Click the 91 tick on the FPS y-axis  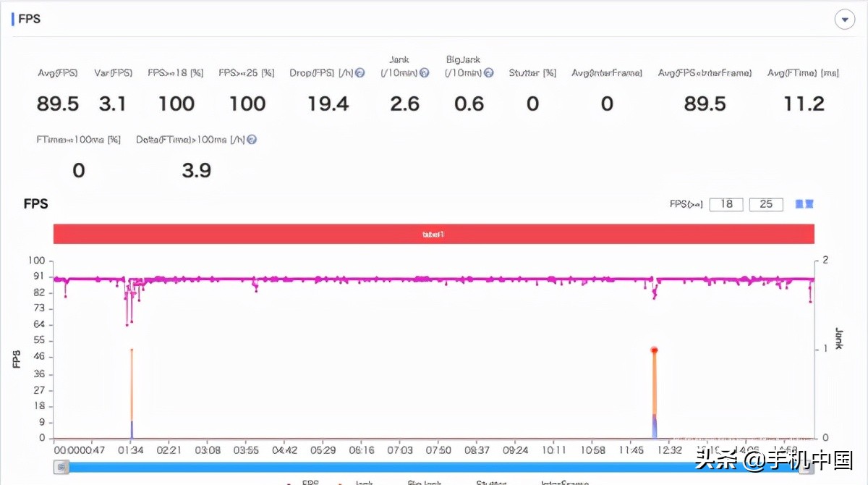38,277
